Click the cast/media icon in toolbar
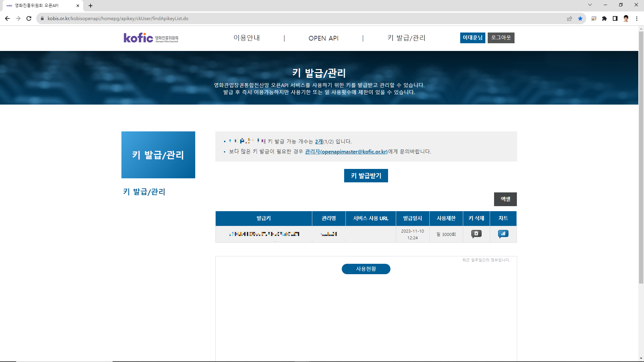644x362 pixels. coord(594,18)
